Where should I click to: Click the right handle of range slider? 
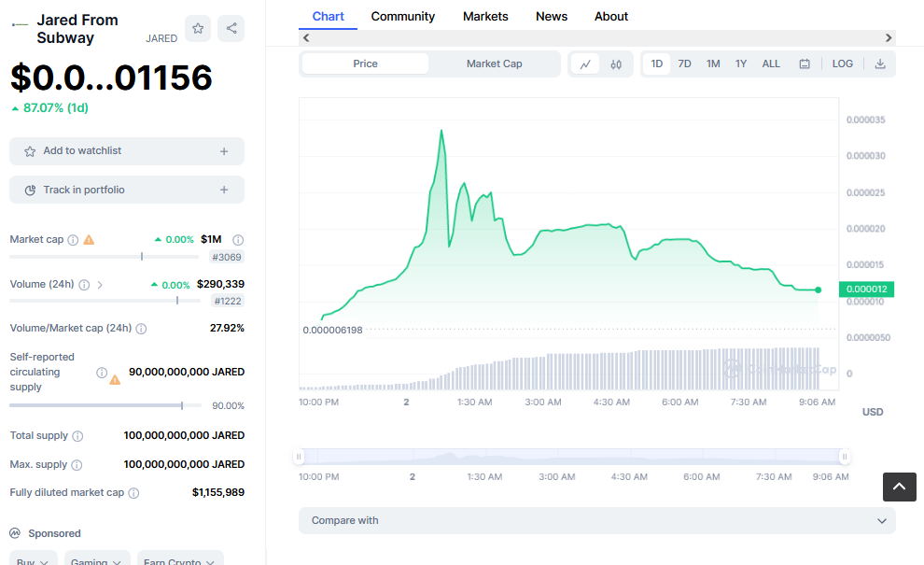click(845, 457)
